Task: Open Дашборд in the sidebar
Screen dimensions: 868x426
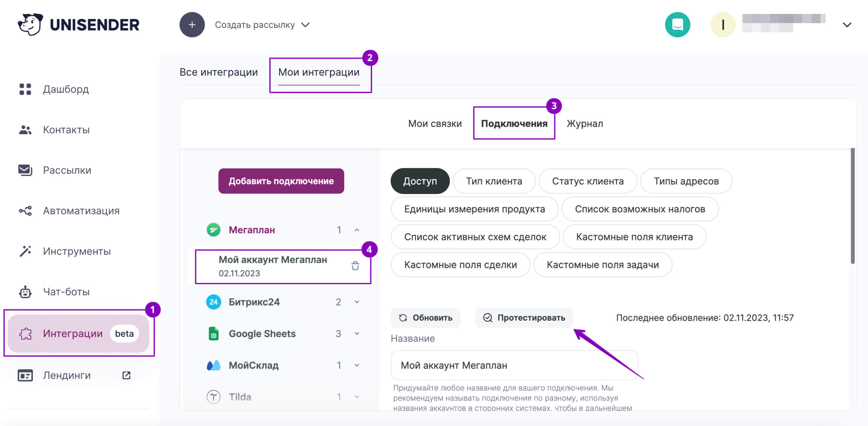Action: (66, 89)
